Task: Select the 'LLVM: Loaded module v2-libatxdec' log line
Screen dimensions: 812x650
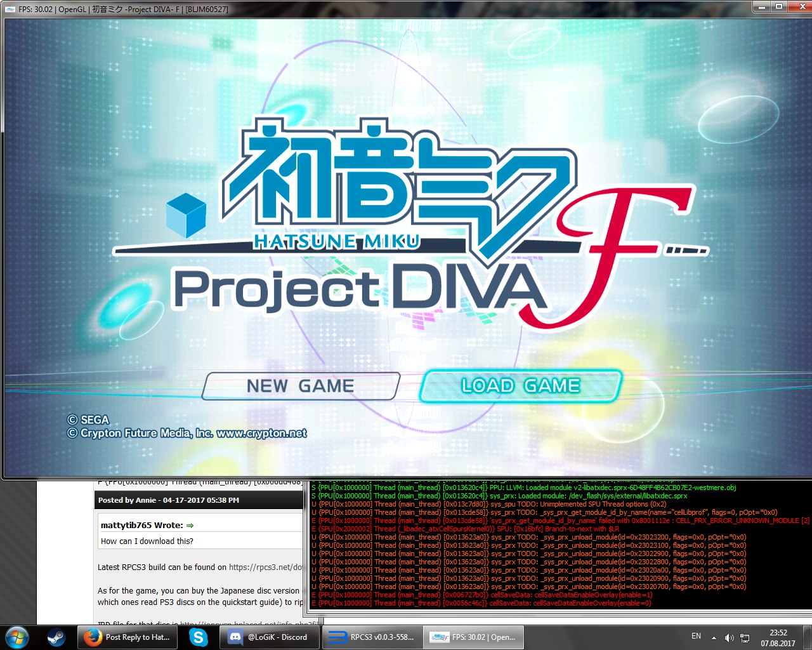Action: [x=524, y=487]
